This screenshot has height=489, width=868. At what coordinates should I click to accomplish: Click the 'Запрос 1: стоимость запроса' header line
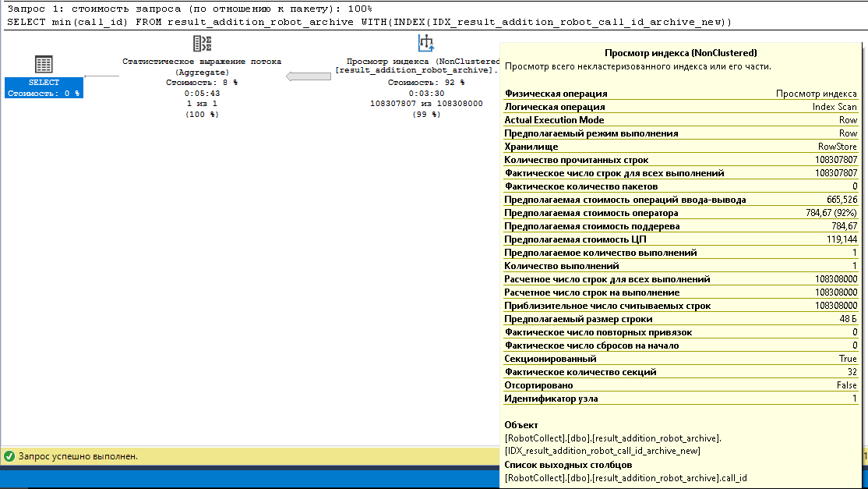[x=189, y=8]
